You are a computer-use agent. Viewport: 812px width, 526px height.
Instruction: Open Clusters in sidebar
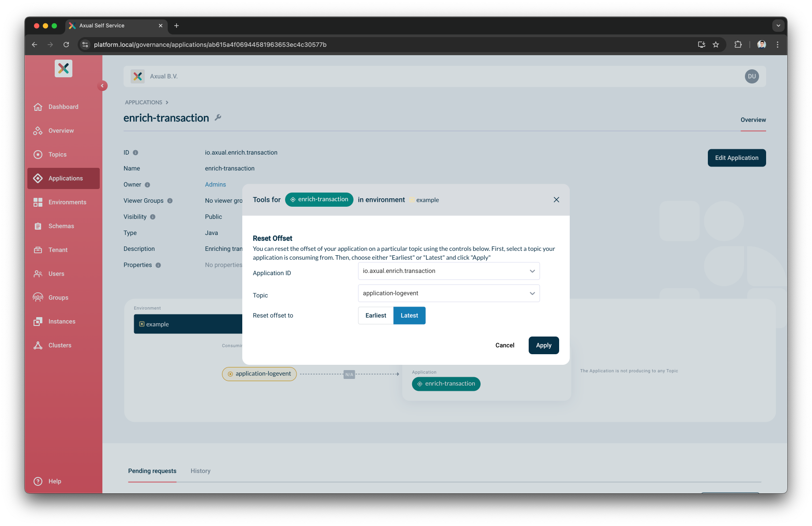[x=63, y=345]
